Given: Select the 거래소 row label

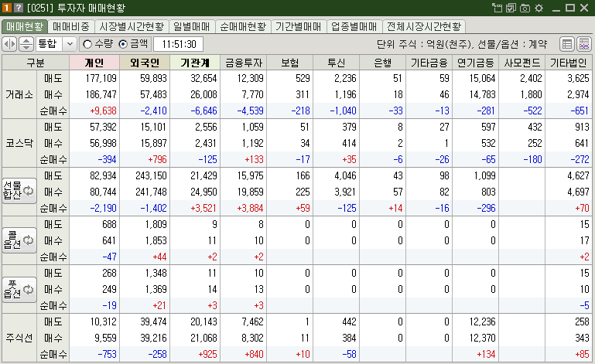Looking at the screenshot, I should pyautogui.click(x=19, y=94).
